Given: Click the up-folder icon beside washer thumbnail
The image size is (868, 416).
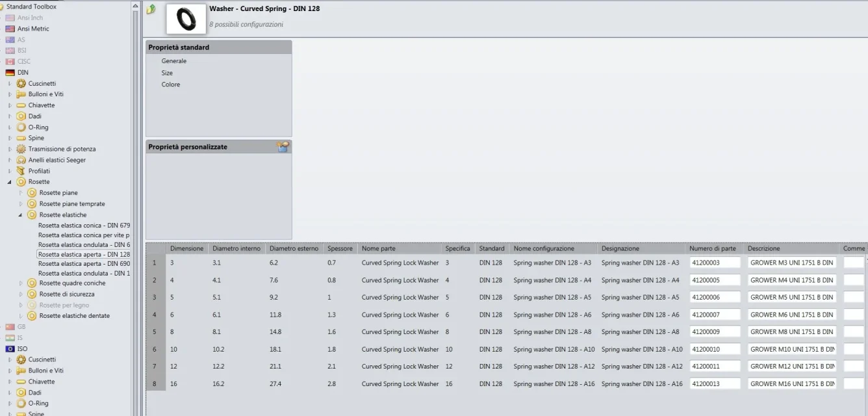Looking at the screenshot, I should click(151, 9).
